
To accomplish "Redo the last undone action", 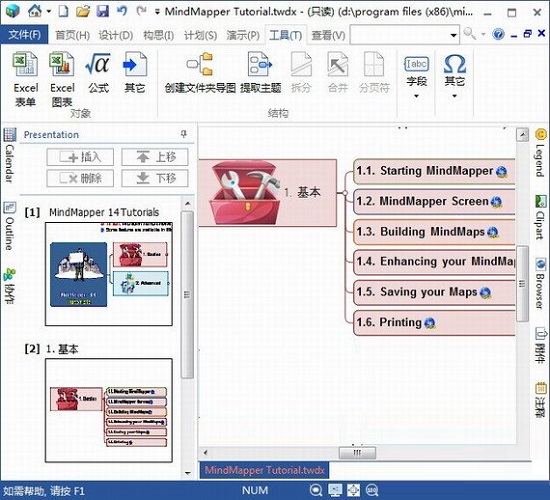I will tap(141, 11).
